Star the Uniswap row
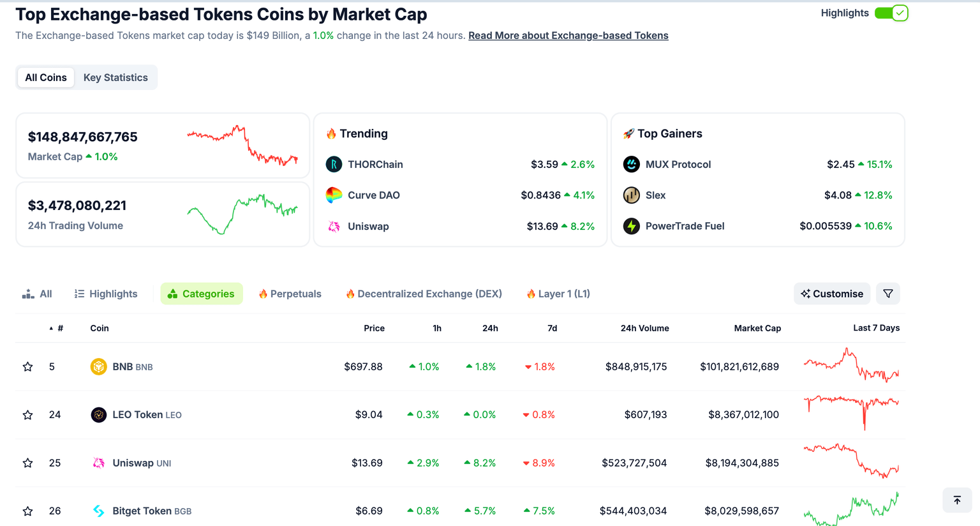 click(27, 463)
